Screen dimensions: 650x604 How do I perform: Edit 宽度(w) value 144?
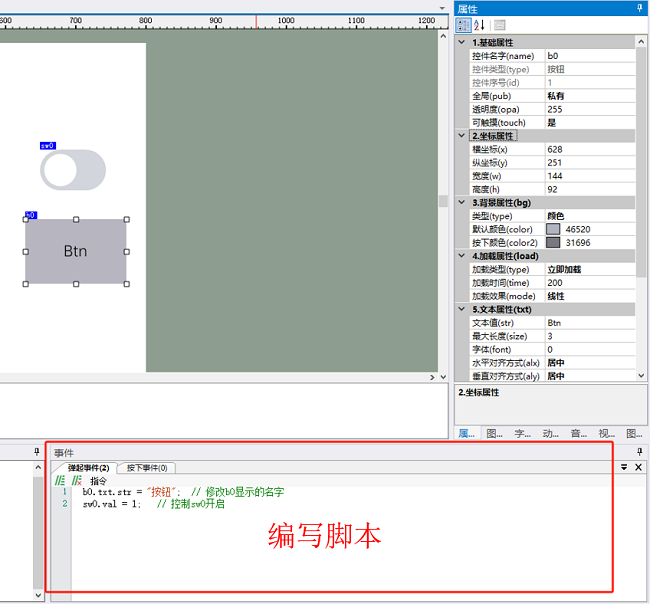point(590,176)
